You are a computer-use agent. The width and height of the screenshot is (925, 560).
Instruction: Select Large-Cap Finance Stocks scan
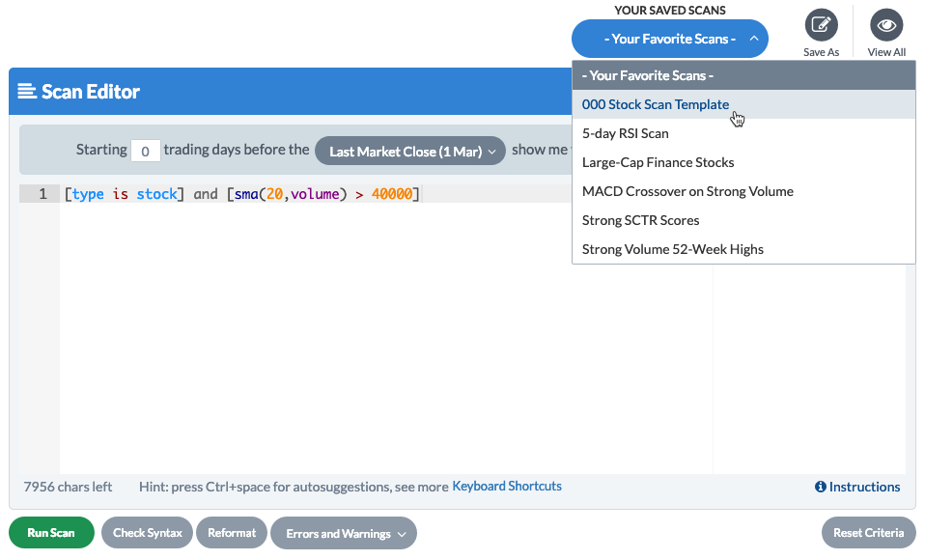[x=658, y=162]
